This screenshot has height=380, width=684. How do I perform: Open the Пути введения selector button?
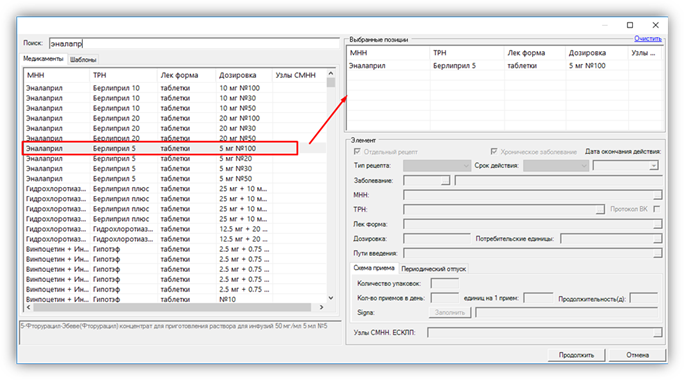coord(657,253)
